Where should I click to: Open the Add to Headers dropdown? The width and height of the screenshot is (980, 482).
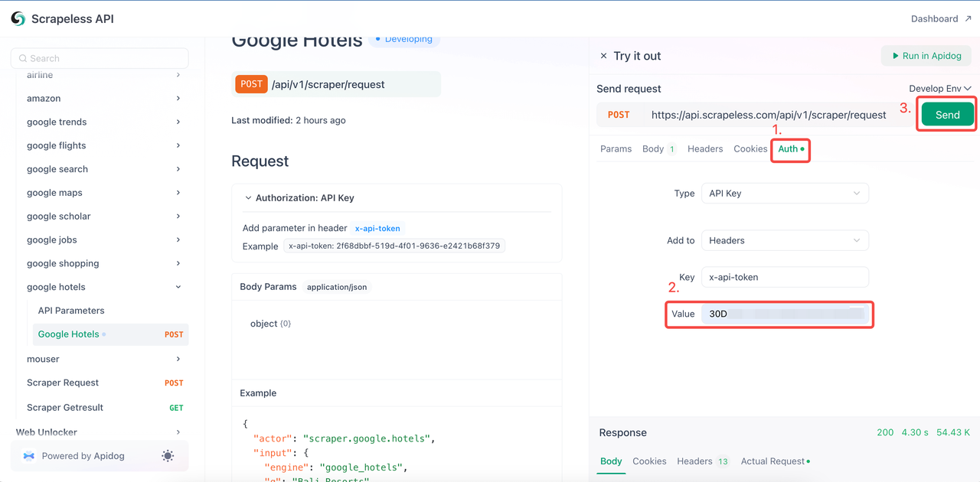point(785,240)
